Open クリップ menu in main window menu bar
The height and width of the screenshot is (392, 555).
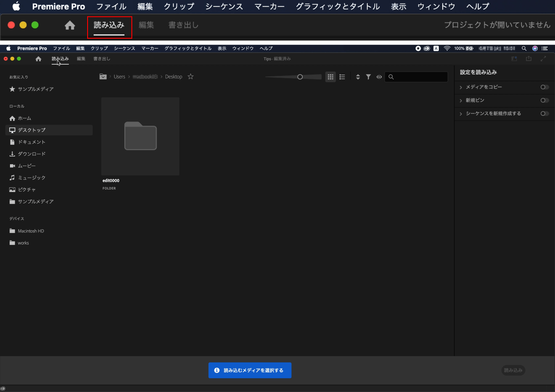99,49
